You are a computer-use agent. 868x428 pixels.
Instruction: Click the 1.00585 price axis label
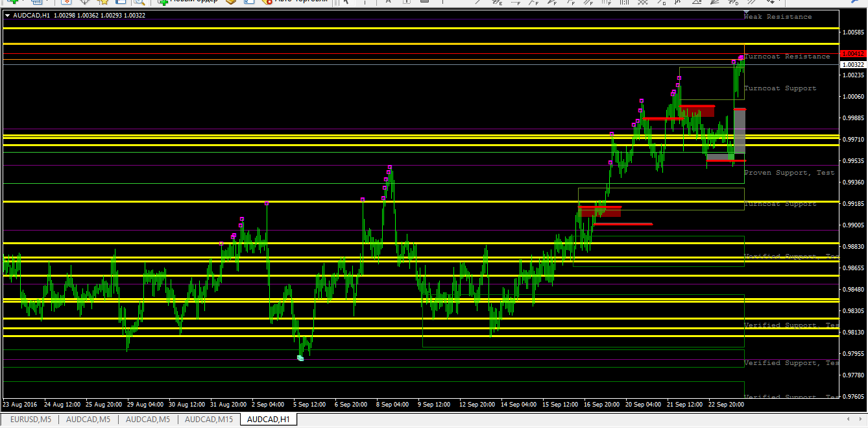852,32
